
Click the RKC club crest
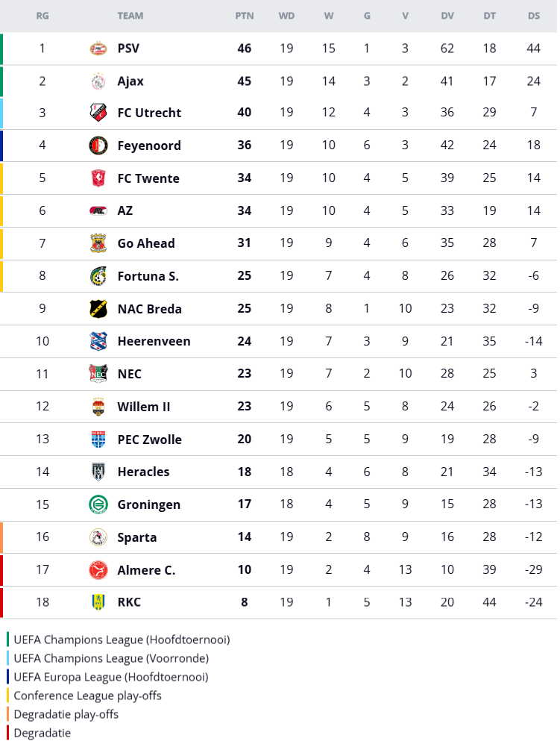pos(98,602)
